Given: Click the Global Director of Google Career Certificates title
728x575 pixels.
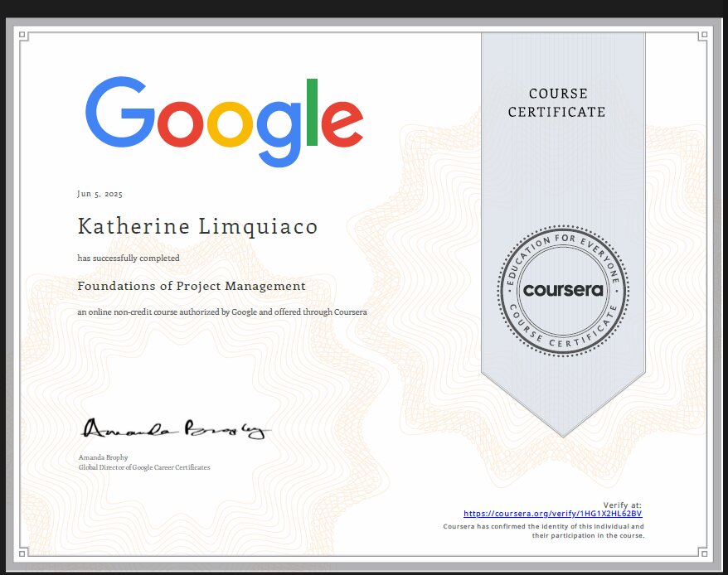Looking at the screenshot, I should point(143,467).
